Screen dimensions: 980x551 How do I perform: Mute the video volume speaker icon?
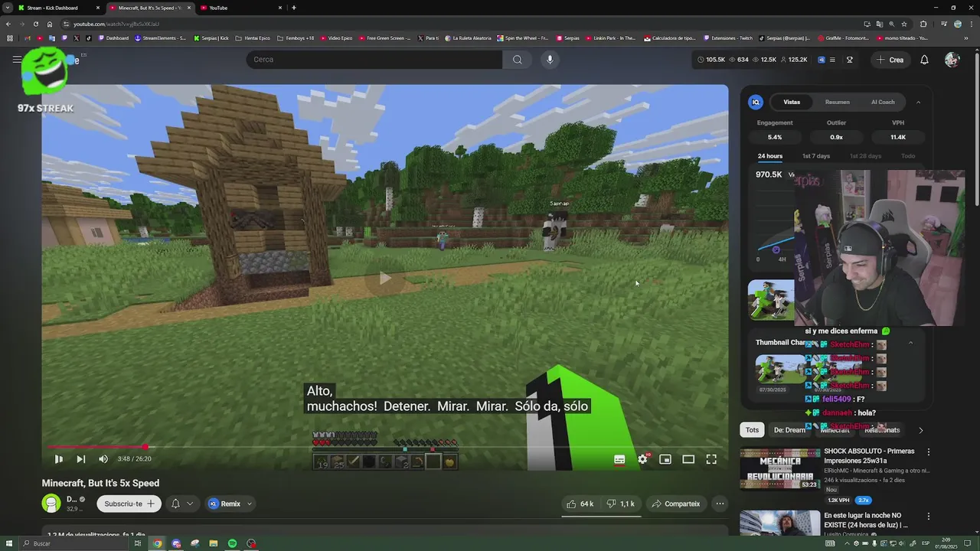pyautogui.click(x=103, y=459)
